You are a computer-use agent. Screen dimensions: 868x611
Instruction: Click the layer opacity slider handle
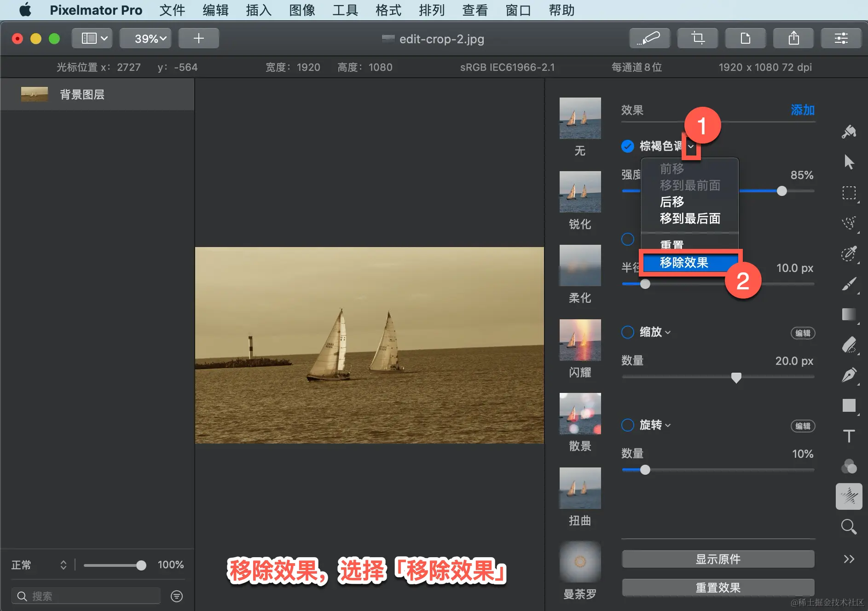pyautogui.click(x=141, y=565)
